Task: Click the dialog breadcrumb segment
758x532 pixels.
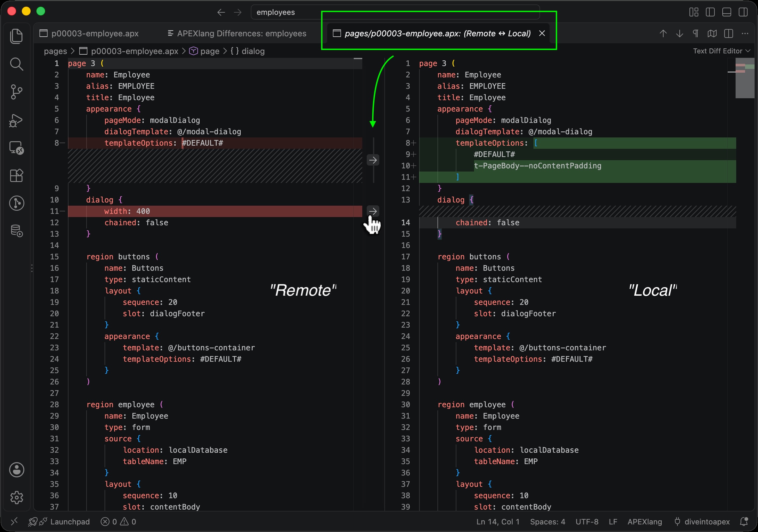Action: point(248,51)
